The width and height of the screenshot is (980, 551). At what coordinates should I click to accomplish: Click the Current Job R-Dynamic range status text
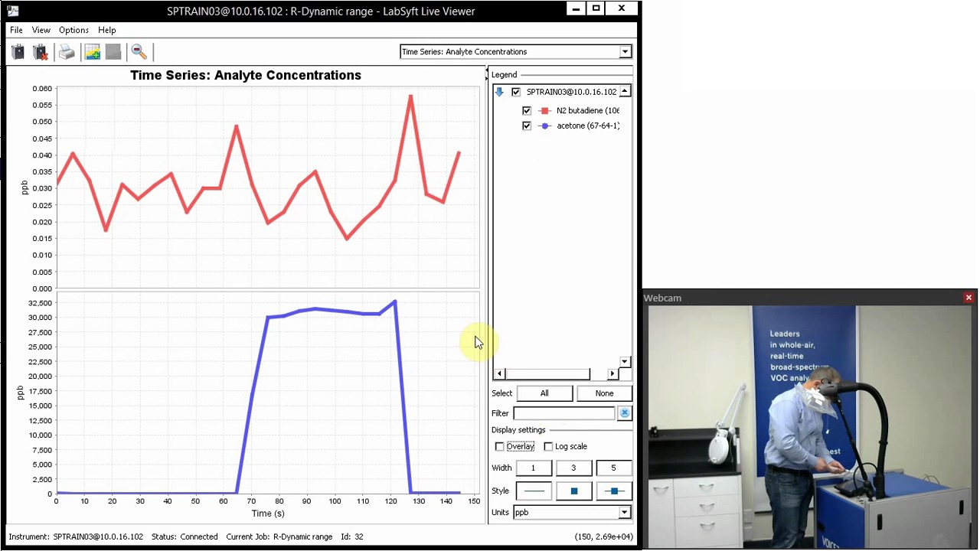click(279, 537)
